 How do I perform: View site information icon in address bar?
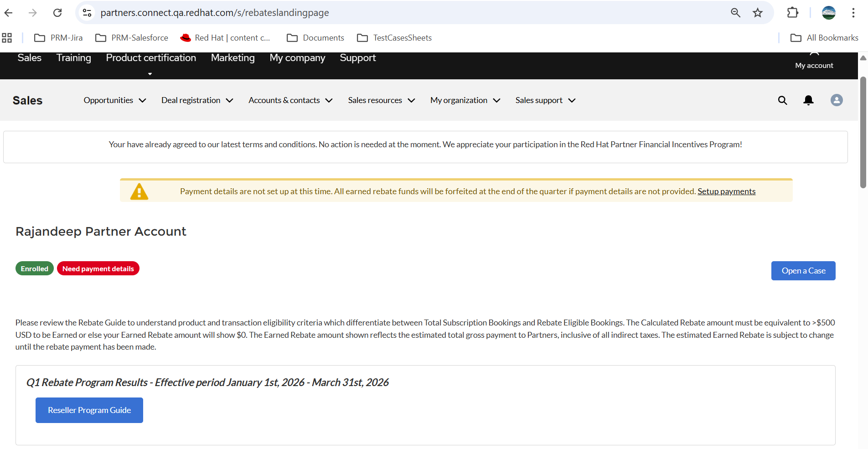[x=87, y=13]
